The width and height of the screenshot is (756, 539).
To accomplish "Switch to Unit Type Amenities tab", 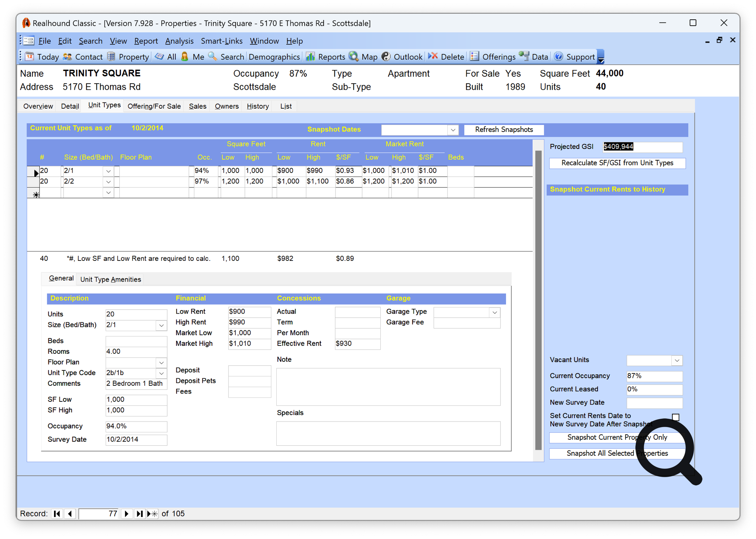I will (110, 279).
